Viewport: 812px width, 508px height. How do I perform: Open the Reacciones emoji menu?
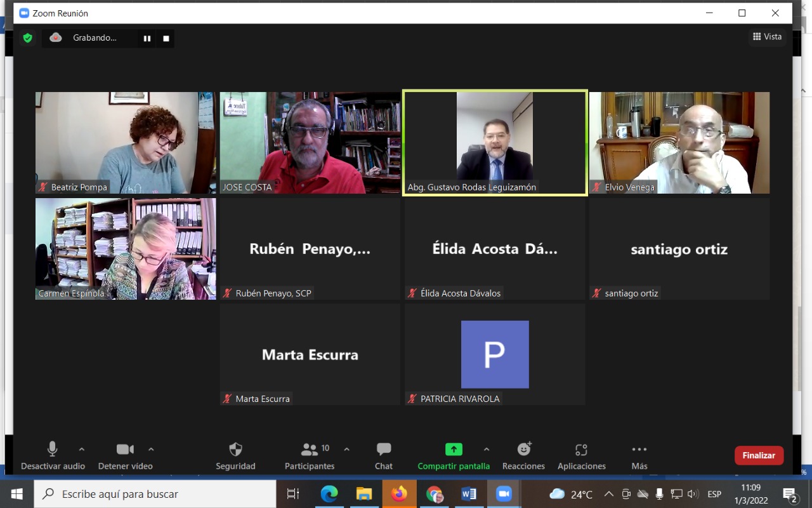[524, 450]
